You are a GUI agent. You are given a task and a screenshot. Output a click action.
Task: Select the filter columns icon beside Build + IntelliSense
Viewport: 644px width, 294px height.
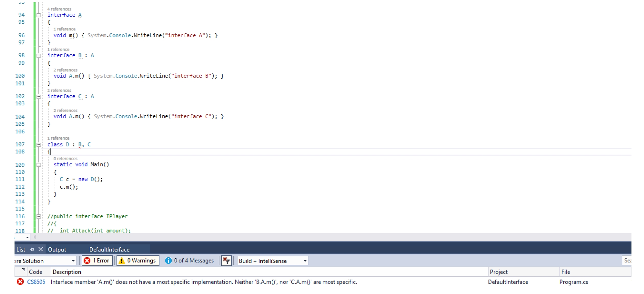(x=226, y=260)
